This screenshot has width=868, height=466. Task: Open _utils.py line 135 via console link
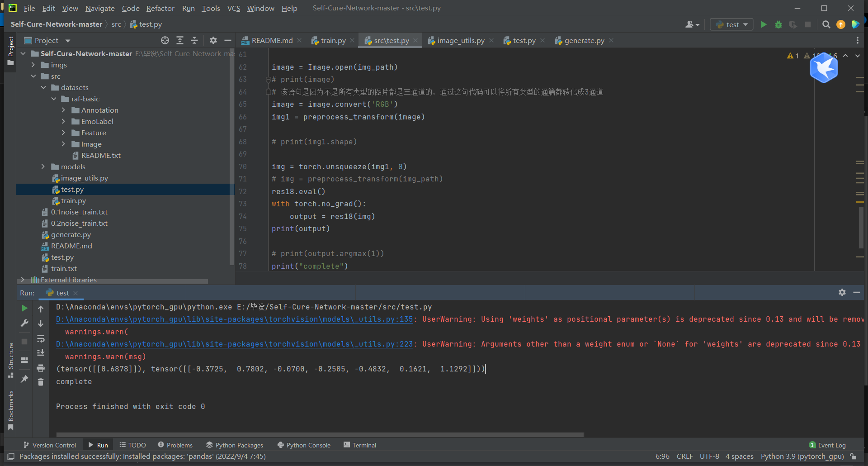(233, 319)
